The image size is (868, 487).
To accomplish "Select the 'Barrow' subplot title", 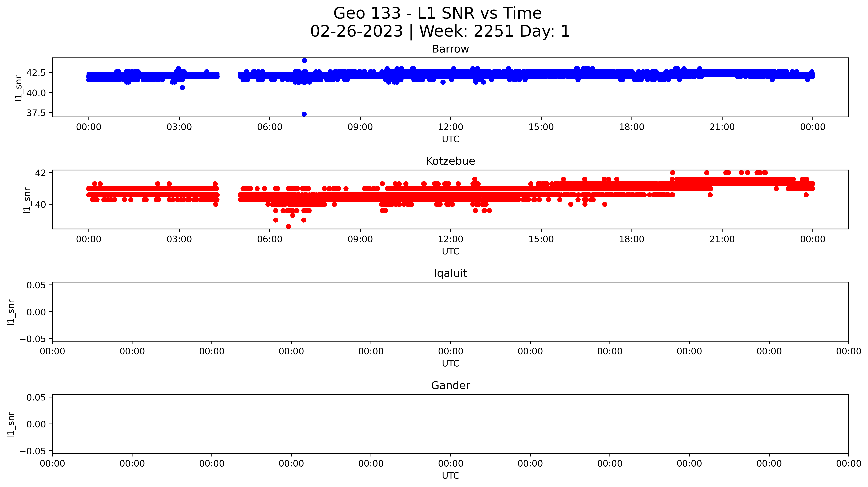I will [451, 49].
